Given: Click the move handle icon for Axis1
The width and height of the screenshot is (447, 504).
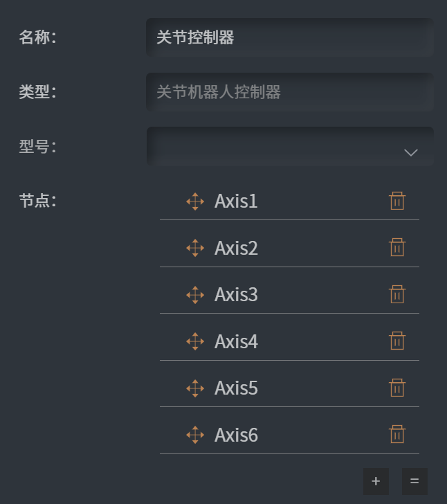Looking at the screenshot, I should point(195,201).
